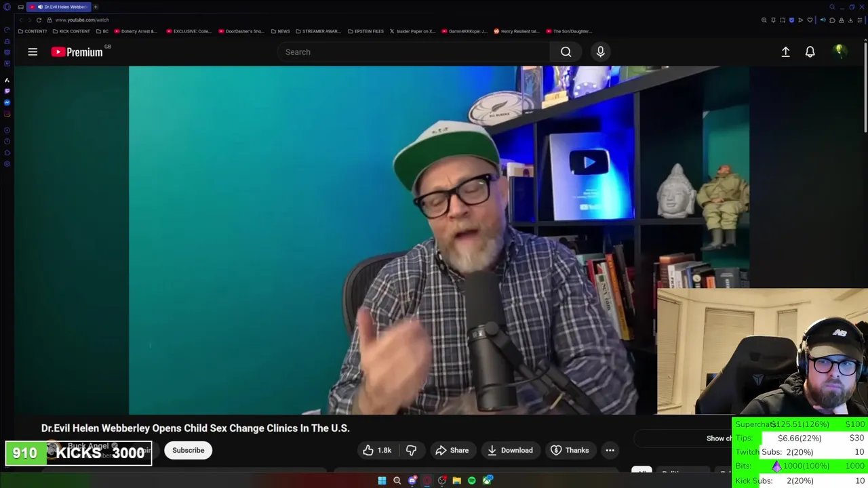Viewport: 868px width, 488px height.
Task: Open the YouTube upload/create icon
Action: (x=785, y=52)
